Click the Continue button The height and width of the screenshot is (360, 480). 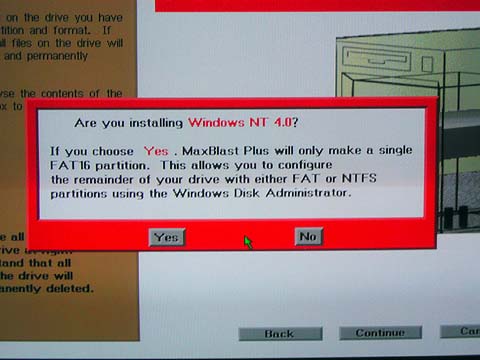point(380,333)
